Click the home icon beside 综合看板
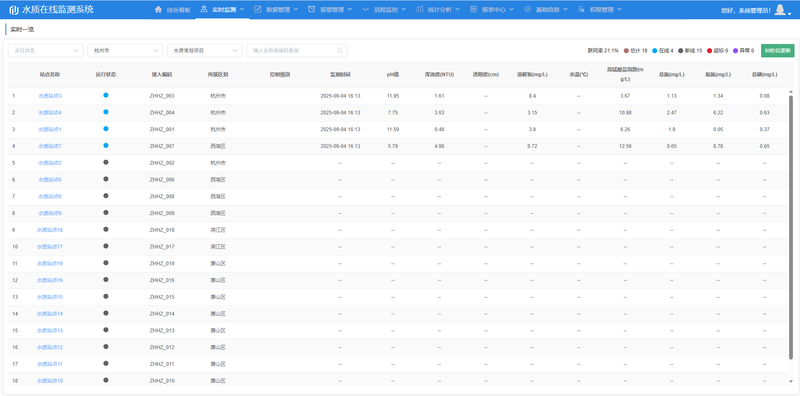800x396 pixels. click(x=158, y=9)
